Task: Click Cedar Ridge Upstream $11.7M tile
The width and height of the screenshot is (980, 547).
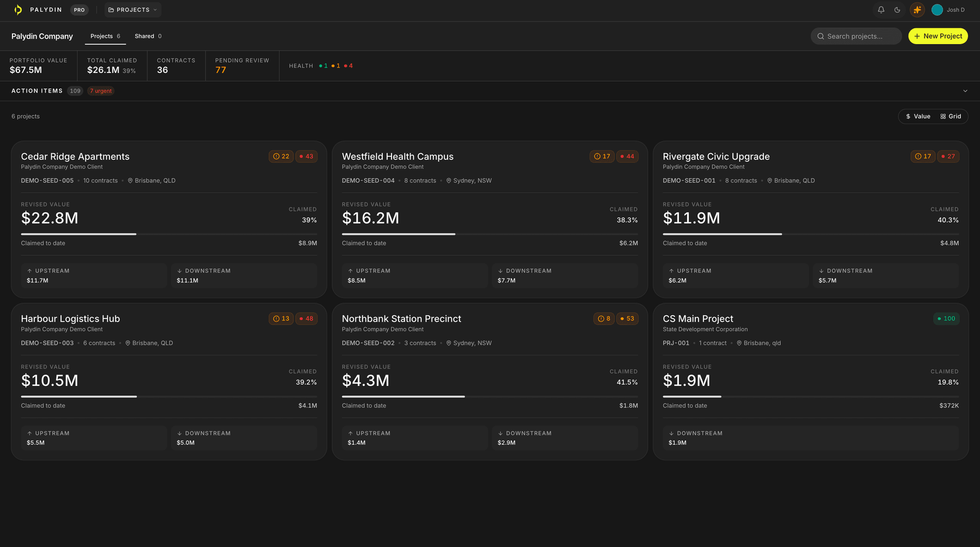Action: point(94,275)
